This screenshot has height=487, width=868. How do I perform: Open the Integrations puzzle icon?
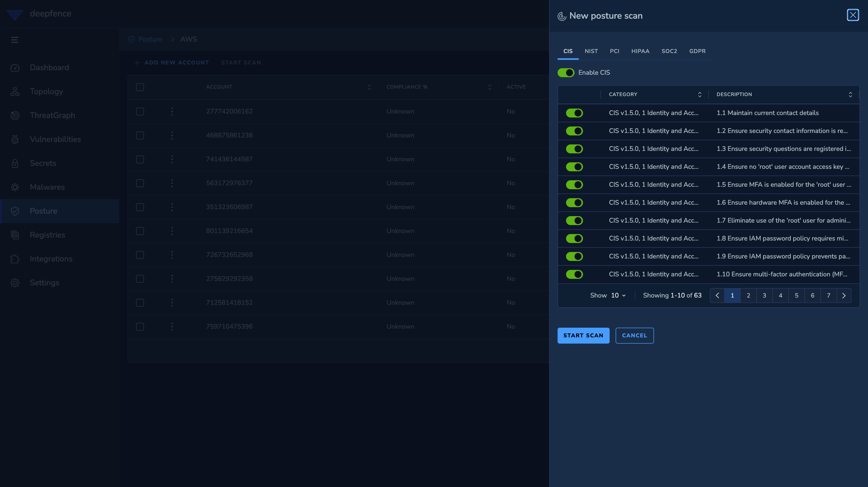point(15,259)
